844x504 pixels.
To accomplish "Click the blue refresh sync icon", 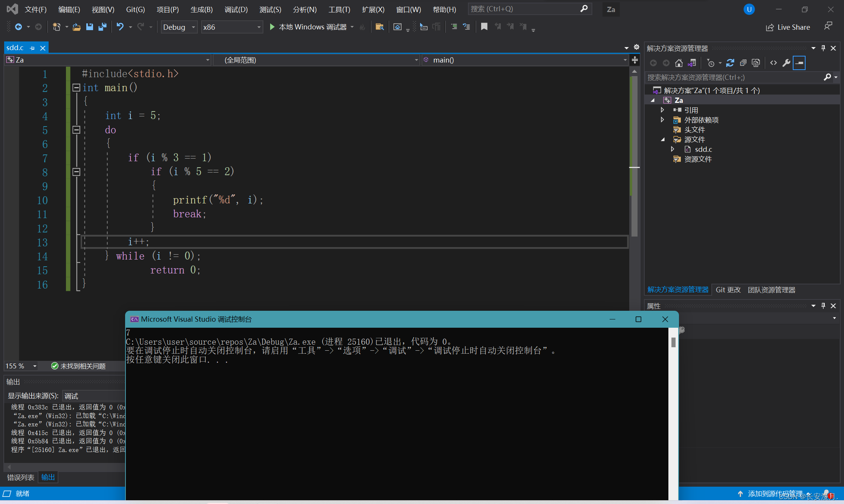I will coord(730,63).
